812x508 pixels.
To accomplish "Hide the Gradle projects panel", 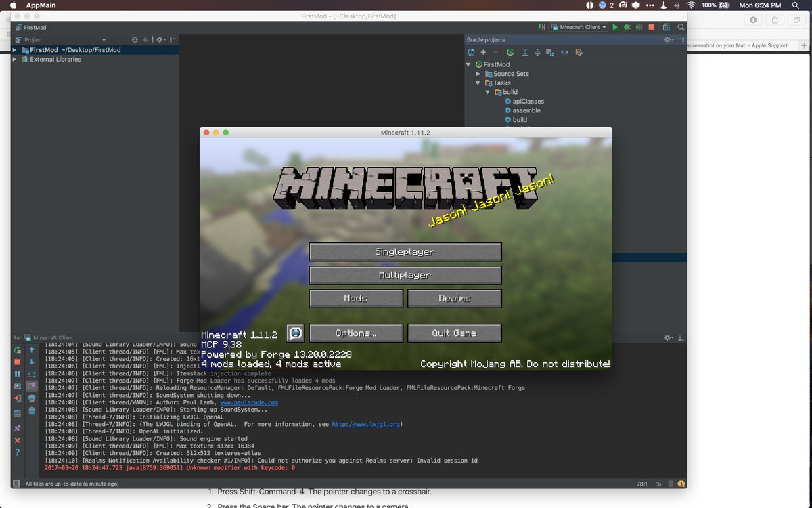I will click(x=681, y=39).
